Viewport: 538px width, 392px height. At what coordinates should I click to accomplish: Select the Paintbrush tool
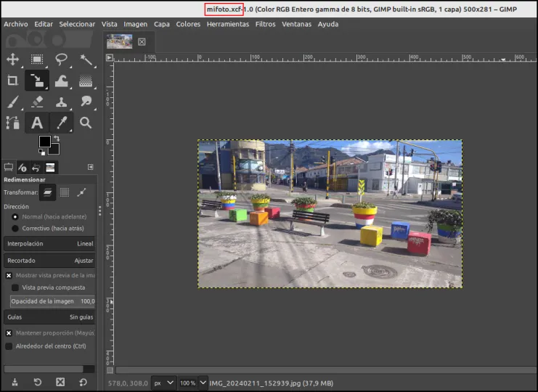(x=12, y=102)
